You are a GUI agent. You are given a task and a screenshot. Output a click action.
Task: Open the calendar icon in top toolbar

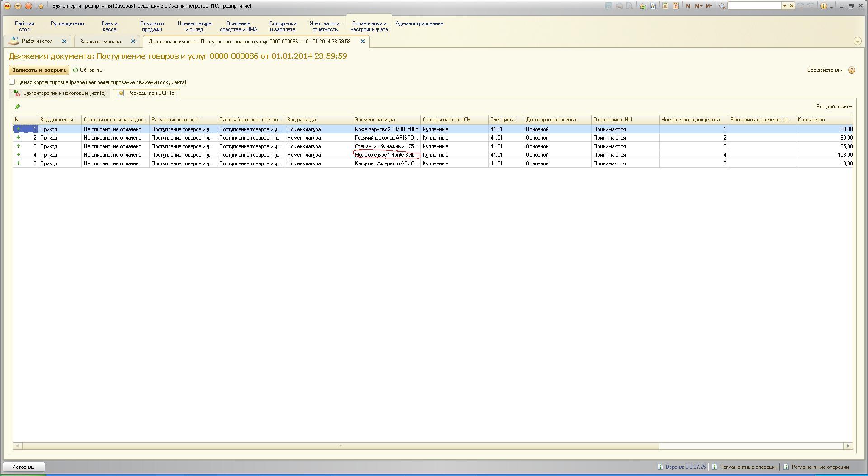coord(675,6)
